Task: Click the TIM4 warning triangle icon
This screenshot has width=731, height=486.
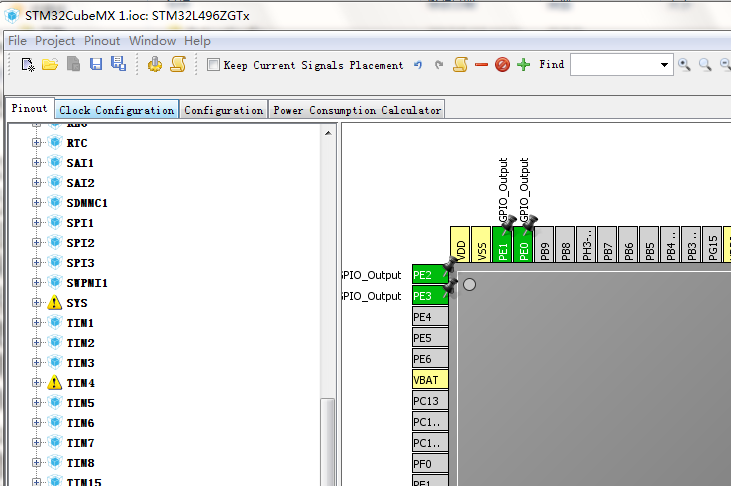Action: (x=55, y=382)
